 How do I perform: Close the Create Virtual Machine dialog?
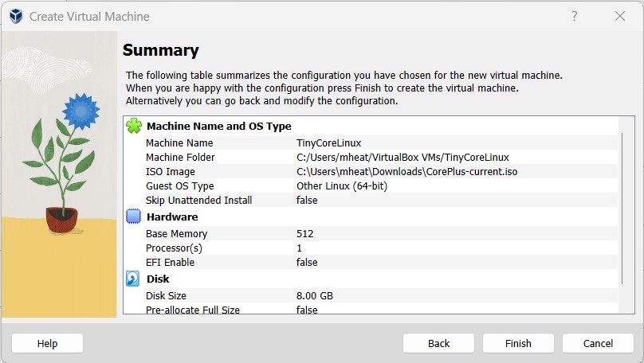click(620, 16)
